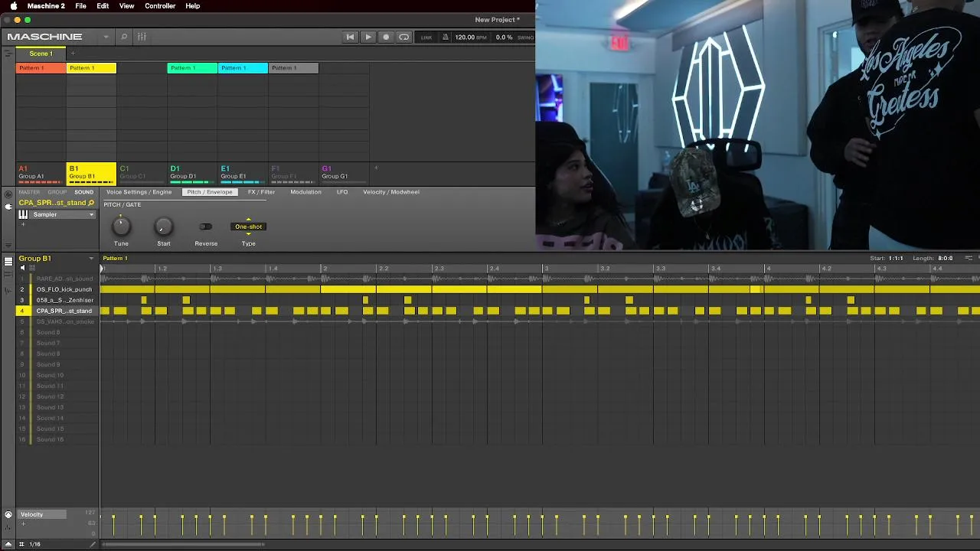Viewport: 980px width, 551px height.
Task: Select sound CPA_SPR..st_stand
Action: pyautogui.click(x=64, y=311)
